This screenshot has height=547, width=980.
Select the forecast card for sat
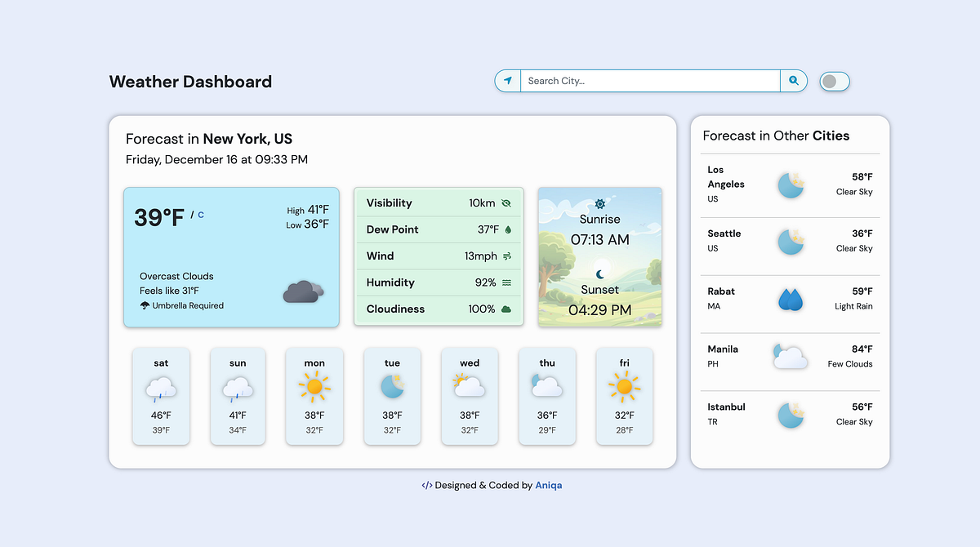161,396
